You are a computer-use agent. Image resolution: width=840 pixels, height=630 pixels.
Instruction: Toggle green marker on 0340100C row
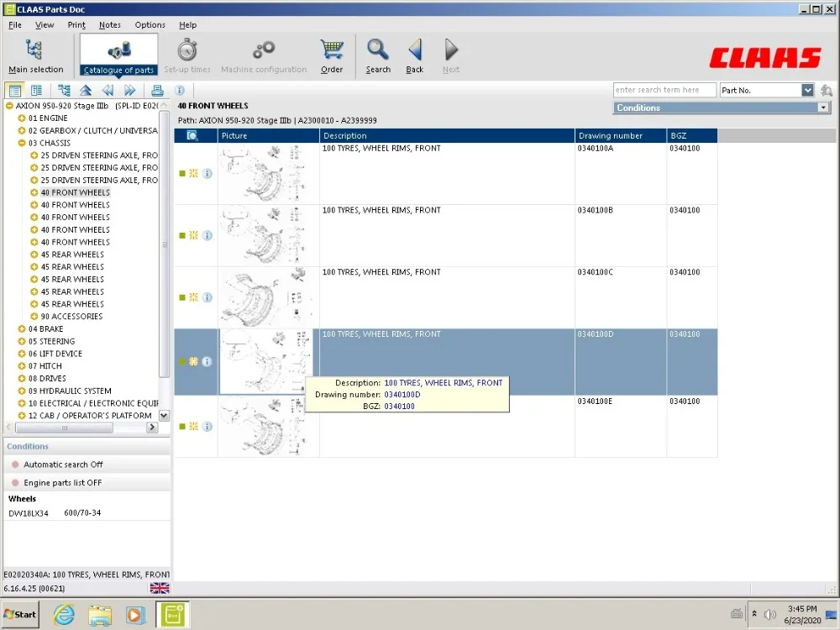[182, 297]
